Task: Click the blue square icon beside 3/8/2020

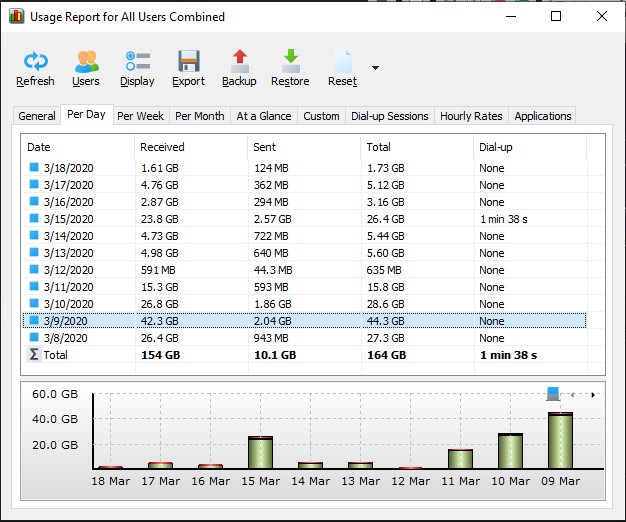Action: pos(34,337)
